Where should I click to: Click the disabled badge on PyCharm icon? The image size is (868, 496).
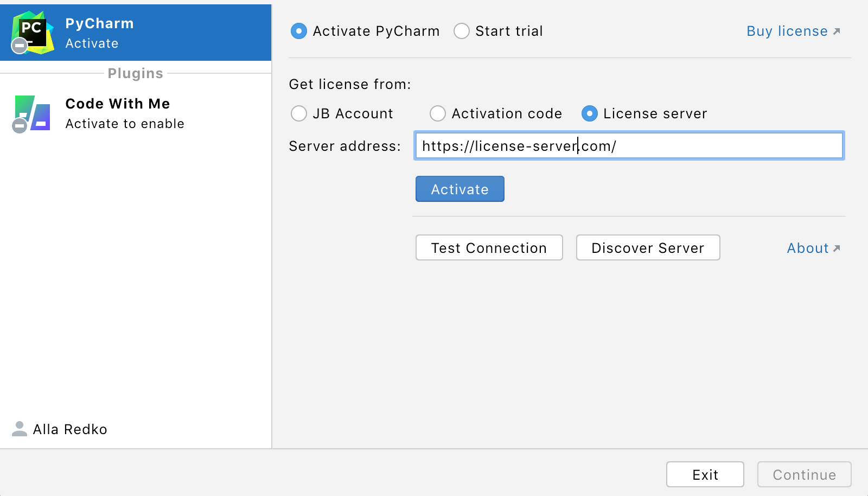pyautogui.click(x=20, y=46)
